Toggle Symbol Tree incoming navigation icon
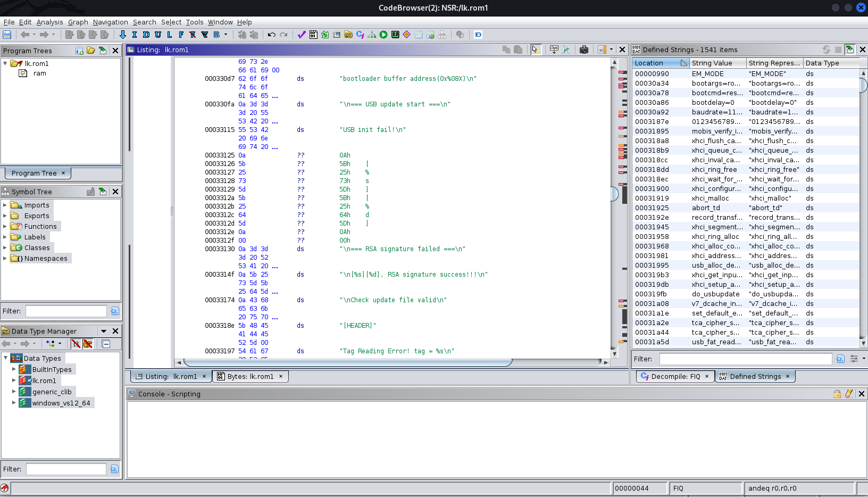 point(103,192)
